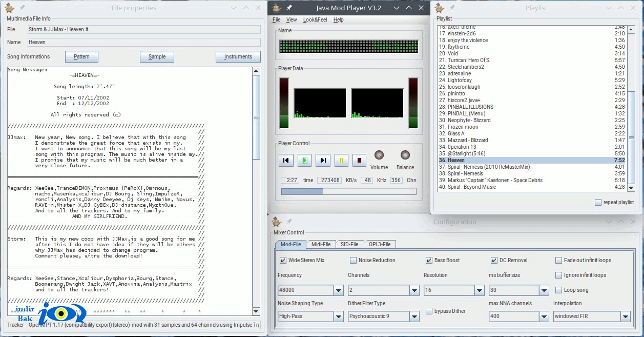Open the Look&Feel menu
This screenshot has height=337, width=644.
coord(315,19)
